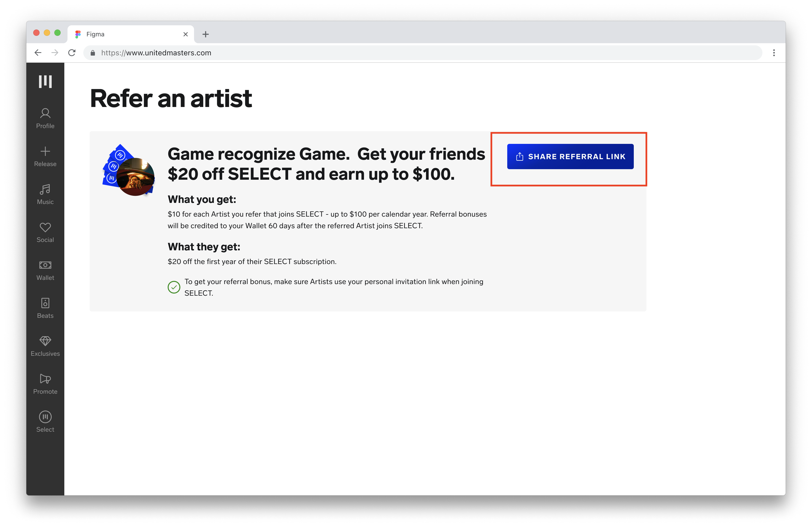Open the Wallet section
The image size is (812, 527).
[45, 270]
